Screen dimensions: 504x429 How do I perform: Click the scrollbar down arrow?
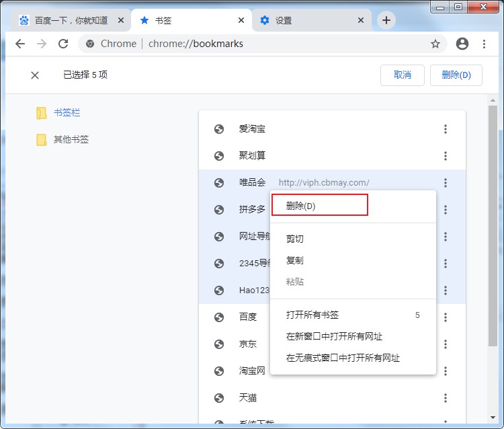click(x=493, y=418)
